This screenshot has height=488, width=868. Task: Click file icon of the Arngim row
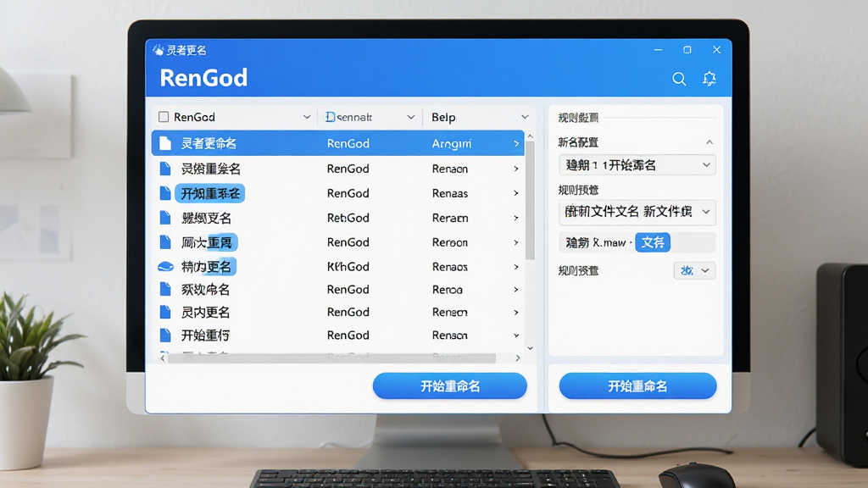(x=165, y=143)
